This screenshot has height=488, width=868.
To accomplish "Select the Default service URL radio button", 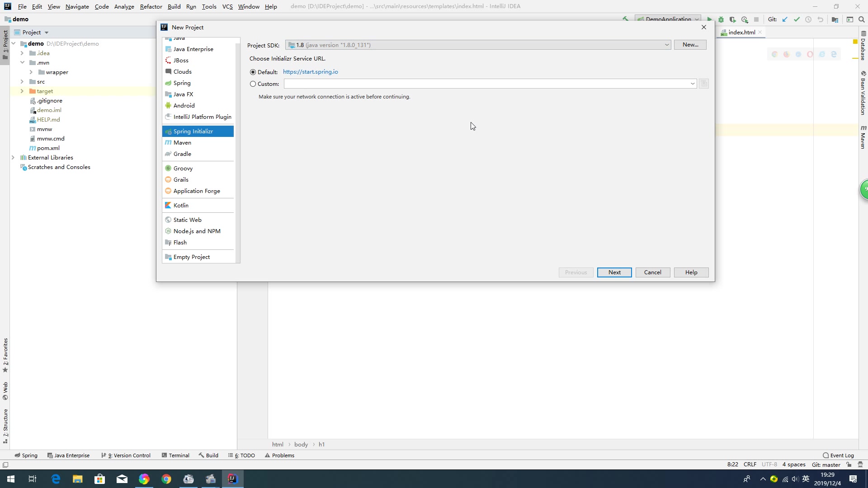I will click(x=253, y=72).
